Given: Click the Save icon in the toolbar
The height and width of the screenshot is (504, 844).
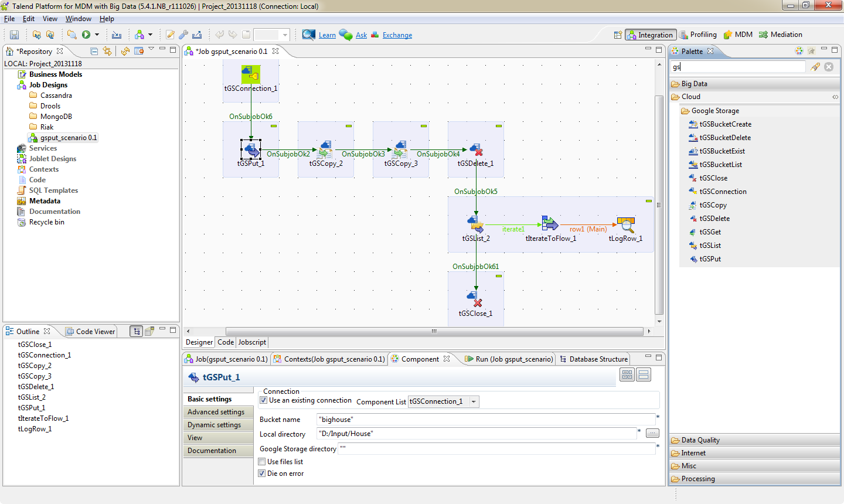Looking at the screenshot, I should pos(15,35).
